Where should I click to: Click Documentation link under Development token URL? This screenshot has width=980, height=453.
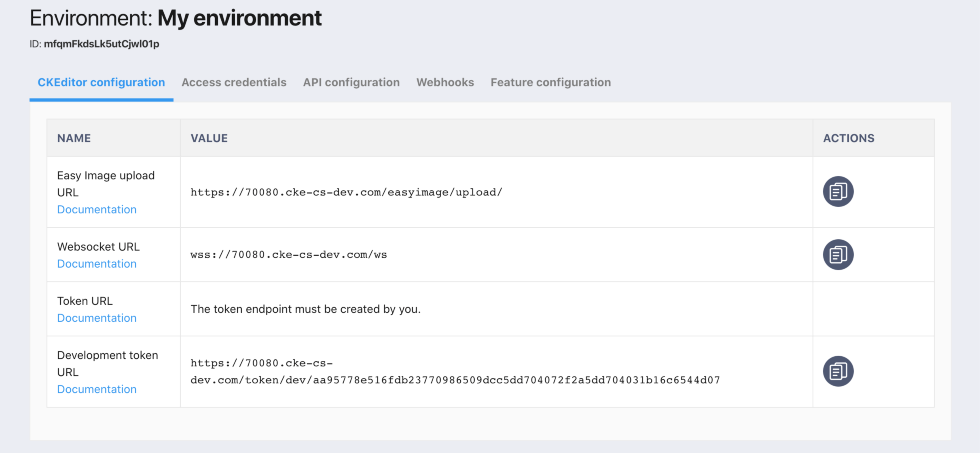[95, 389]
